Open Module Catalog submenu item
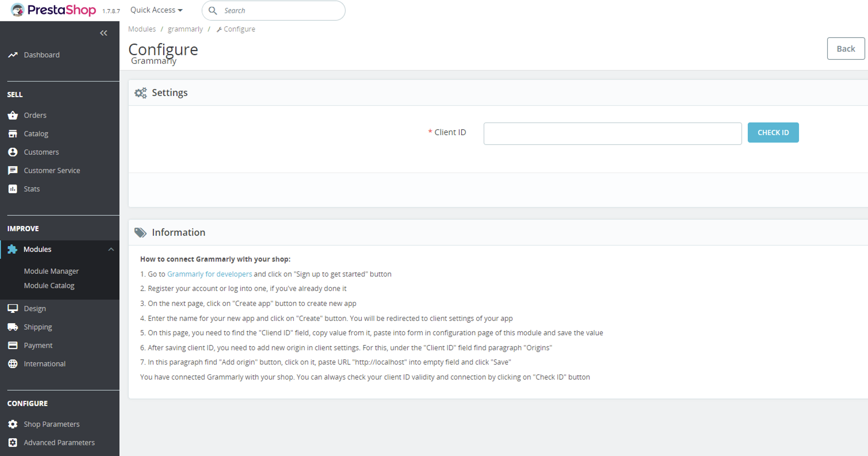Screen dimensions: 868x456 coord(49,286)
